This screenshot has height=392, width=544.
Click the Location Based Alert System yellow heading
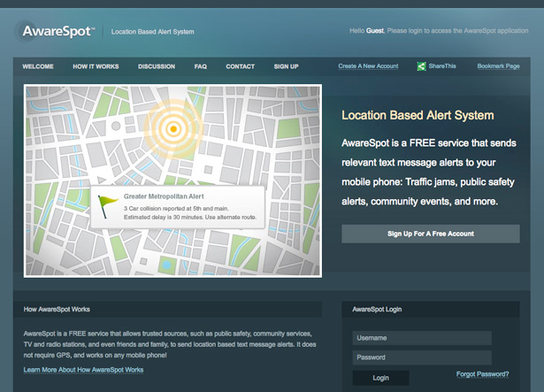(x=418, y=115)
